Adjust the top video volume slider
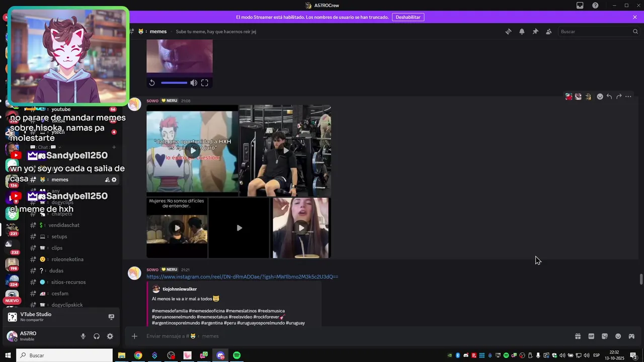The image size is (644, 362). pos(174,83)
